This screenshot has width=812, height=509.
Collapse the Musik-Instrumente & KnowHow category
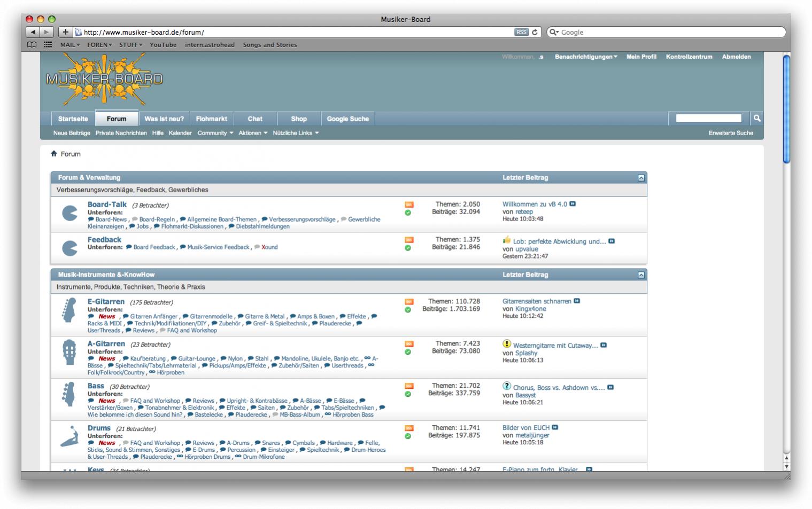click(x=641, y=275)
